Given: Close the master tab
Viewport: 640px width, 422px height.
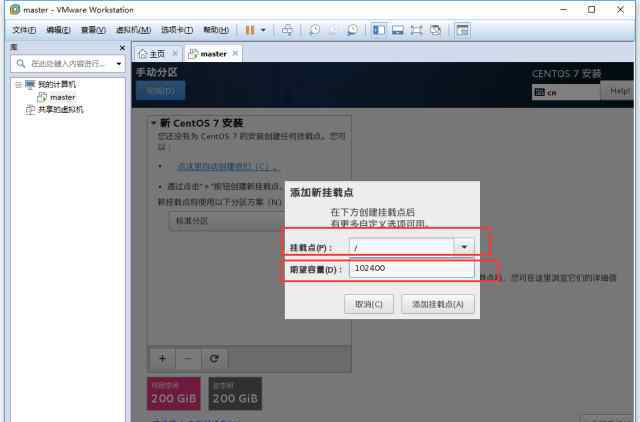Looking at the screenshot, I should 235,53.
